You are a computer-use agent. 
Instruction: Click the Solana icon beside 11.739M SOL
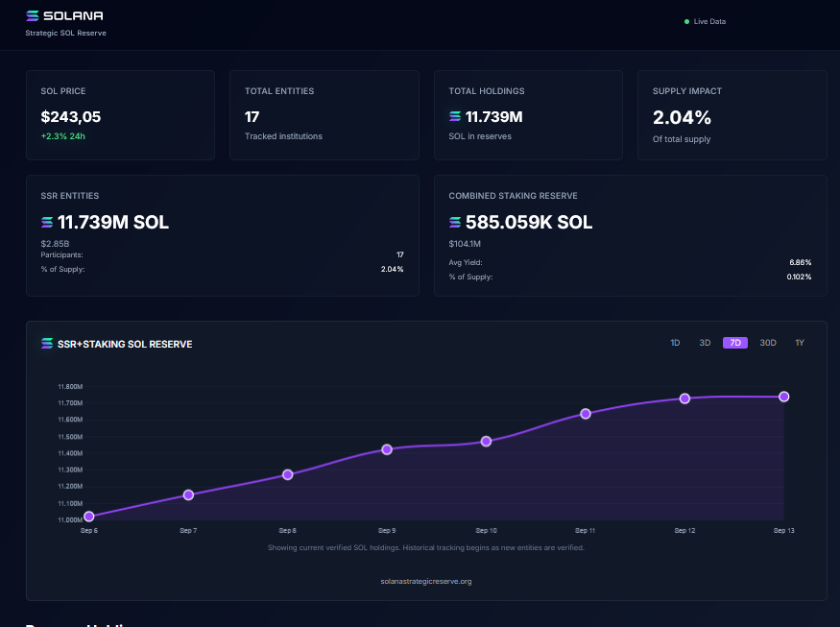pos(48,223)
